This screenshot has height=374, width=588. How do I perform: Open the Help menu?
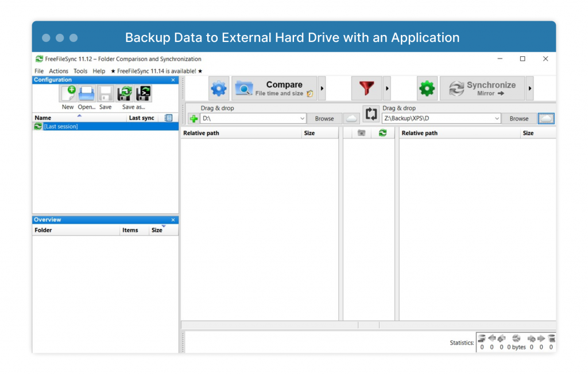point(99,71)
